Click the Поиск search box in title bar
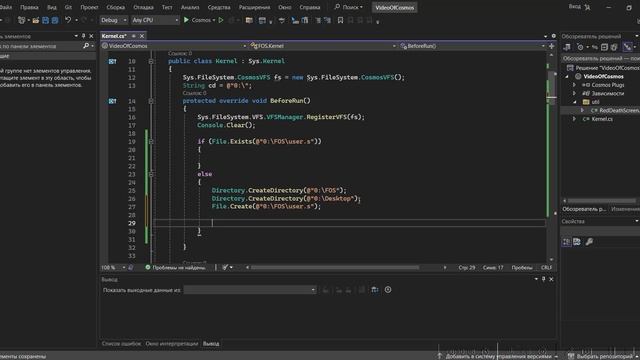Image resolution: width=640 pixels, height=360 pixels. point(349,7)
